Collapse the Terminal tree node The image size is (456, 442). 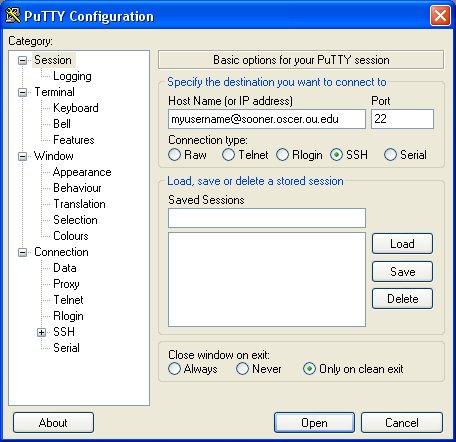[22, 92]
